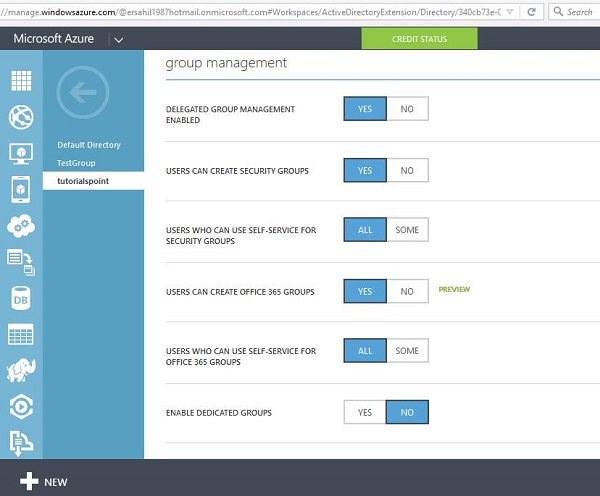The height and width of the screenshot is (496, 600).
Task: Go back using the circular arrow
Action: 83,92
